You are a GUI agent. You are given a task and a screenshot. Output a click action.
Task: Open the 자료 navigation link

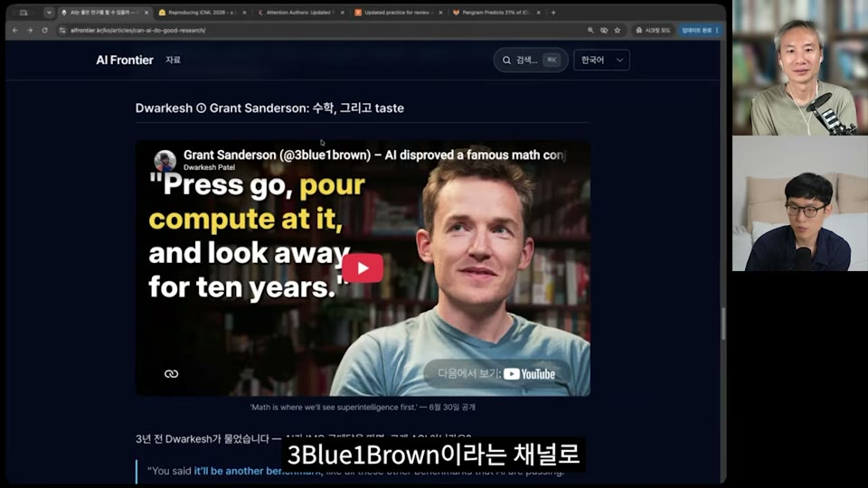173,60
